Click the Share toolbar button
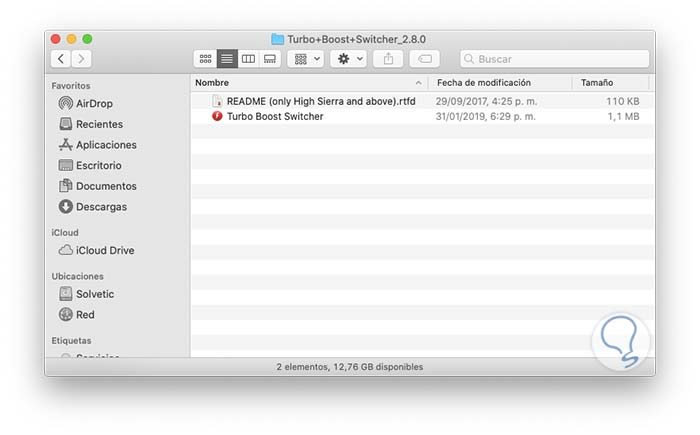 (x=388, y=59)
